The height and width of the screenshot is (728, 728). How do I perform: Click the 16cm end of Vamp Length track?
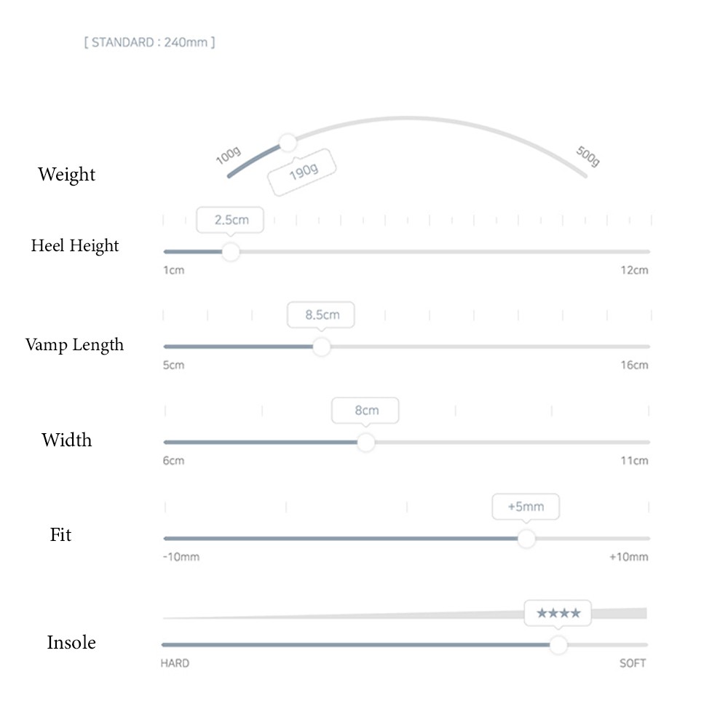coord(646,347)
